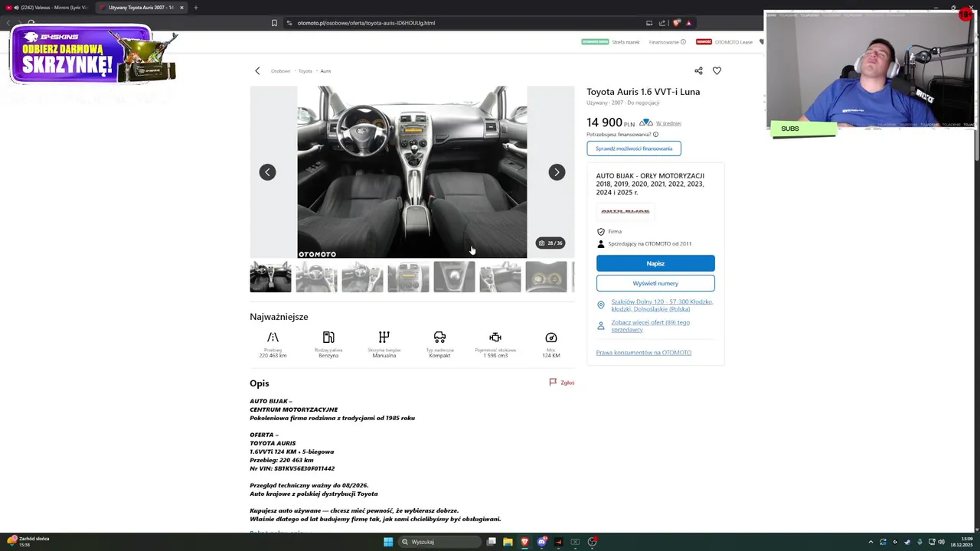Click the Kompakt body type detail

tap(439, 344)
